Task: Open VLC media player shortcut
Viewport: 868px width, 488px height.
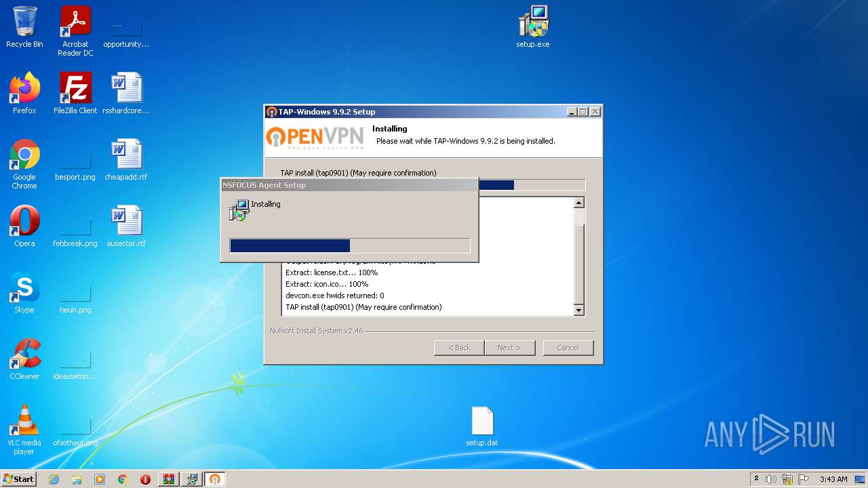Action: tap(24, 430)
